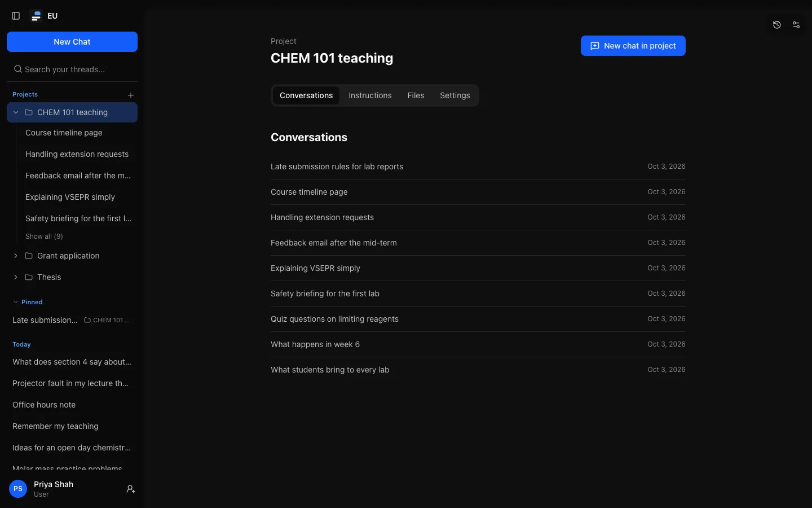Open Course timeline page in conversations list
The width and height of the screenshot is (812, 508).
click(478, 192)
